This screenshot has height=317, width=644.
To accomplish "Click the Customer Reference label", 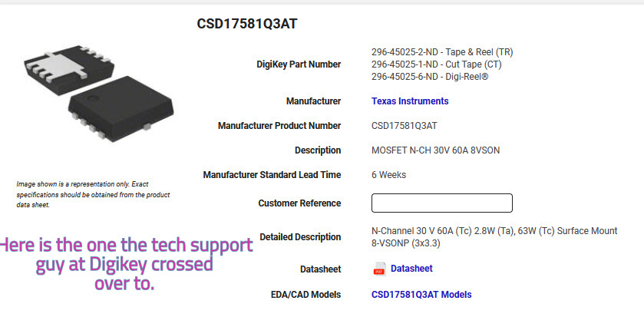I will tap(299, 203).
